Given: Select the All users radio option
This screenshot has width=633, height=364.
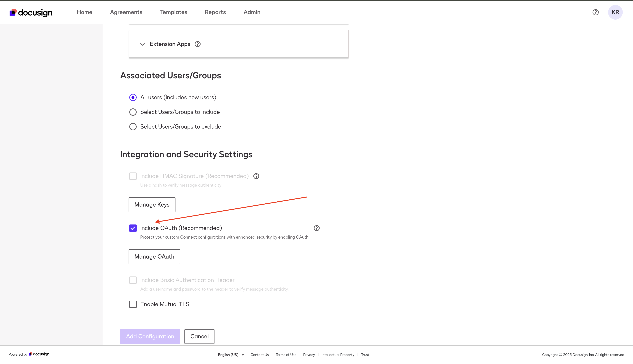Looking at the screenshot, I should click(133, 97).
